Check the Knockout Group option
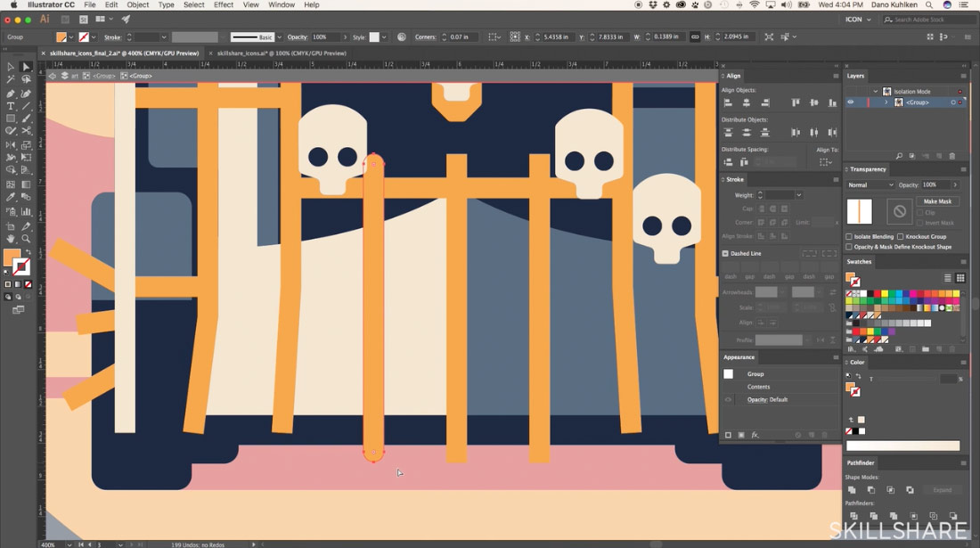This screenshot has width=980, height=548. pos(901,237)
